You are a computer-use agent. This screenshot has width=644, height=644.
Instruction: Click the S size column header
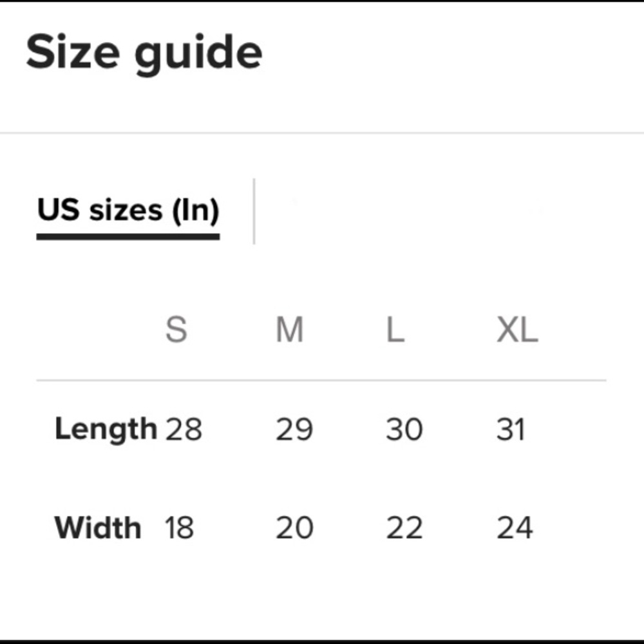pos(176,331)
